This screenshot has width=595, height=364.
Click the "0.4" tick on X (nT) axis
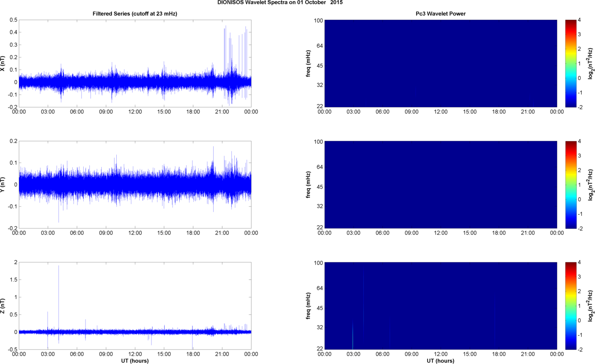click(13, 32)
